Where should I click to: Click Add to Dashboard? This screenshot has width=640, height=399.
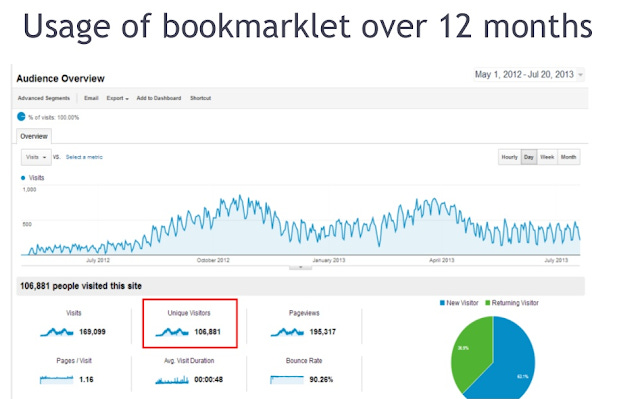click(x=159, y=98)
